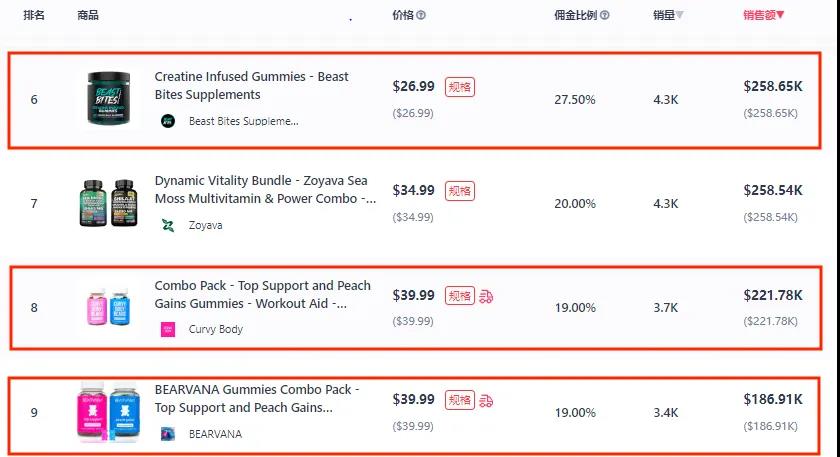Click the Beast Bites product thumbnail
This screenshot has width=840, height=457.
[109, 99]
